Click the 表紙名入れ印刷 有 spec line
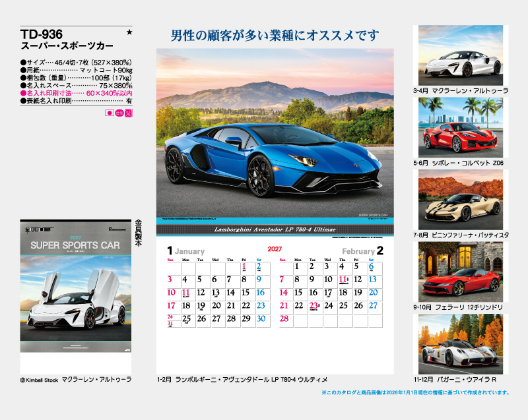Screen dimensions: 528x420 [76, 101]
